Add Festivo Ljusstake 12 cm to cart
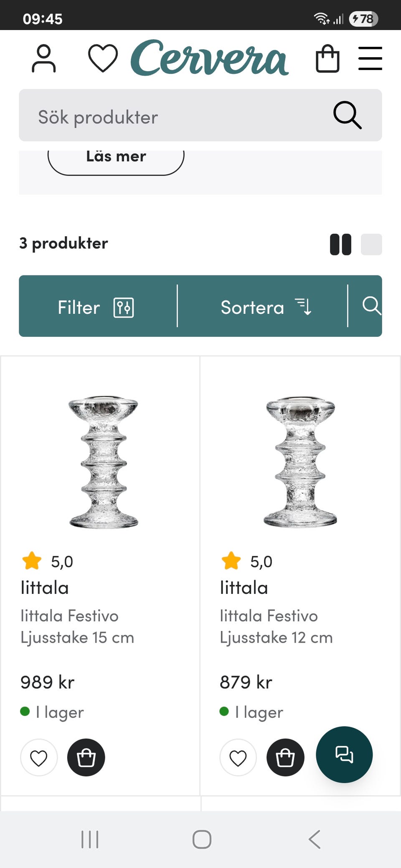Viewport: 401px width, 868px height. (285, 758)
